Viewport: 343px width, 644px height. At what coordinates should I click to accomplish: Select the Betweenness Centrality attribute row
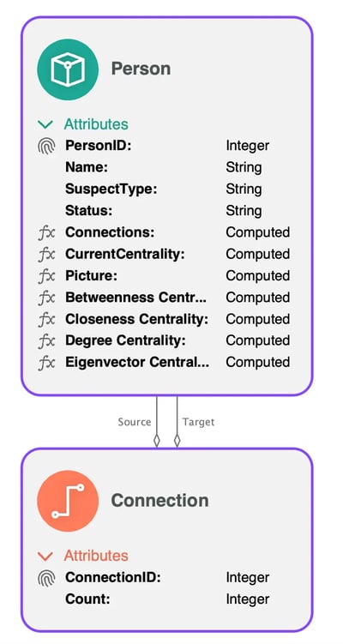click(165, 298)
